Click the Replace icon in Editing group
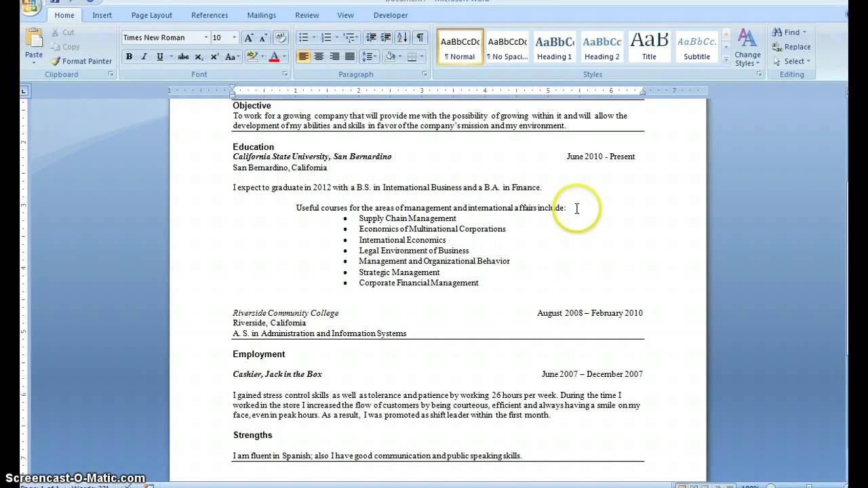This screenshot has height=488, width=868. pyautogui.click(x=777, y=47)
